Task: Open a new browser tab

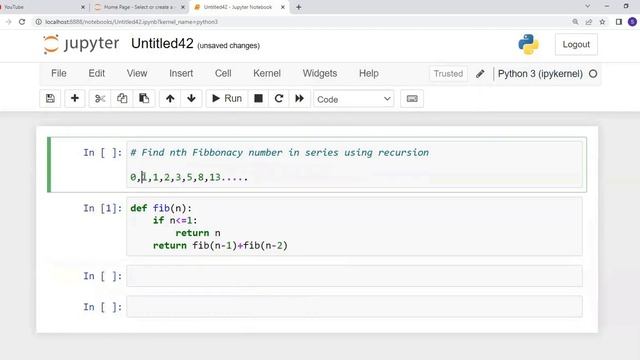Action: pyautogui.click(x=298, y=7)
